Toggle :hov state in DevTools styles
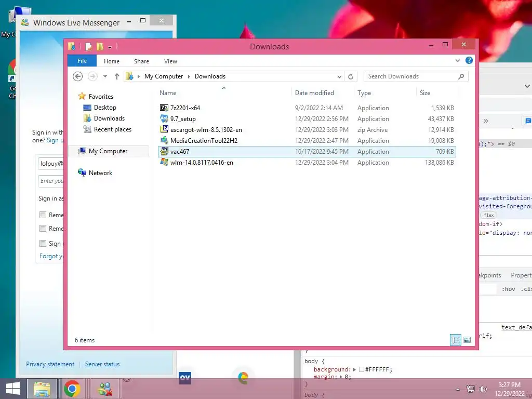This screenshot has height=399, width=532. point(508,289)
